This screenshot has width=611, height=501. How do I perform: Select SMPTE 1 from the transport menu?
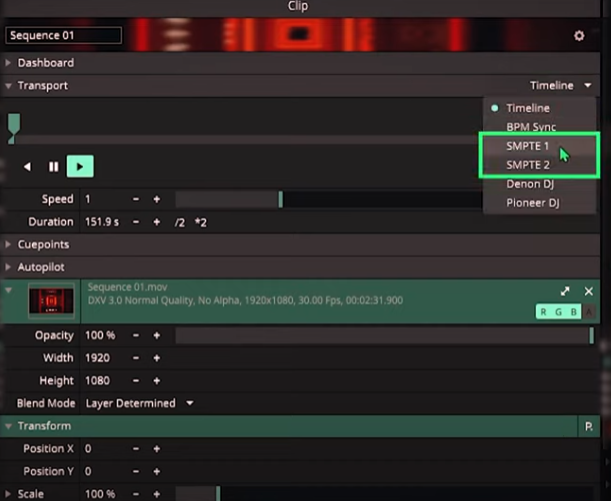(528, 146)
